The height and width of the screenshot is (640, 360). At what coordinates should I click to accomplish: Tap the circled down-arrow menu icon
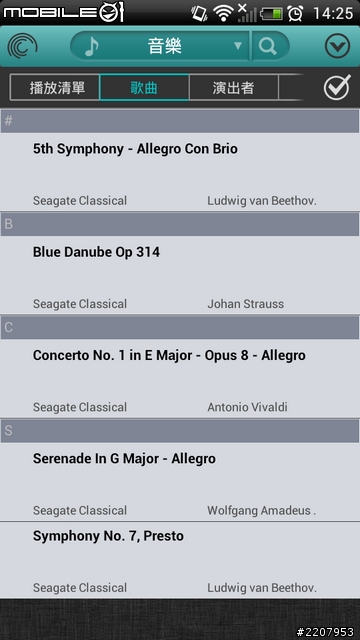click(x=337, y=46)
